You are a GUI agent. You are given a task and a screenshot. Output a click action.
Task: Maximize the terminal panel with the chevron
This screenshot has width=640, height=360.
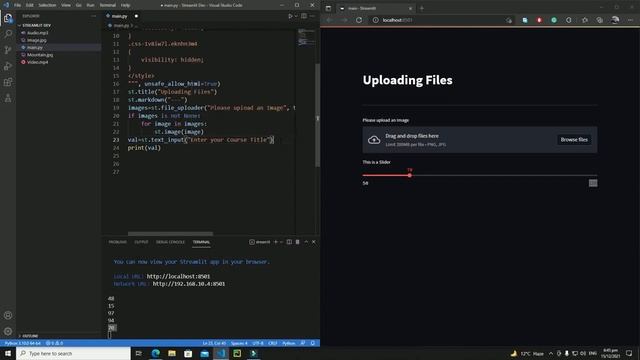(x=306, y=242)
